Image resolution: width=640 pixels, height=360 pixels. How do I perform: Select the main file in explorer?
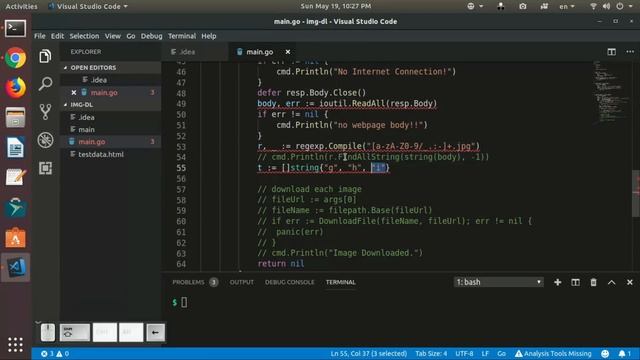click(x=87, y=129)
